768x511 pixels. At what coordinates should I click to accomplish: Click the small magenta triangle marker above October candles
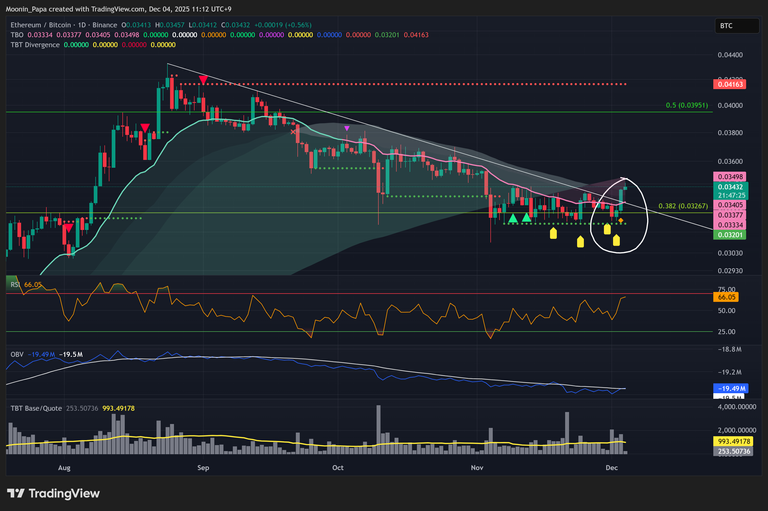(346, 128)
